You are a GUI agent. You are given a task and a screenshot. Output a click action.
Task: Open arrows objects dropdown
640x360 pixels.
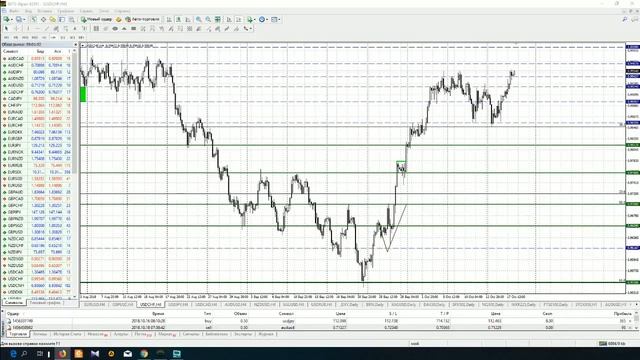[251, 29]
